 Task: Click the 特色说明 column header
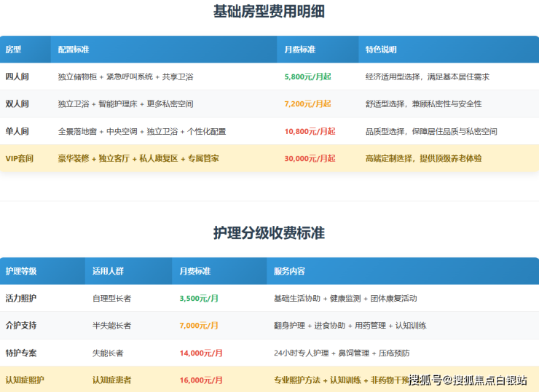click(x=381, y=50)
